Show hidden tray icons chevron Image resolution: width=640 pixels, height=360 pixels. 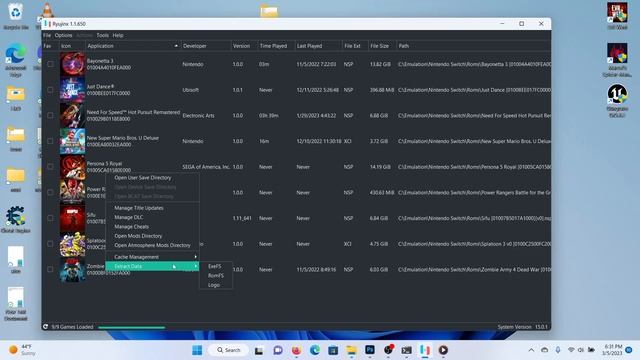click(531, 350)
